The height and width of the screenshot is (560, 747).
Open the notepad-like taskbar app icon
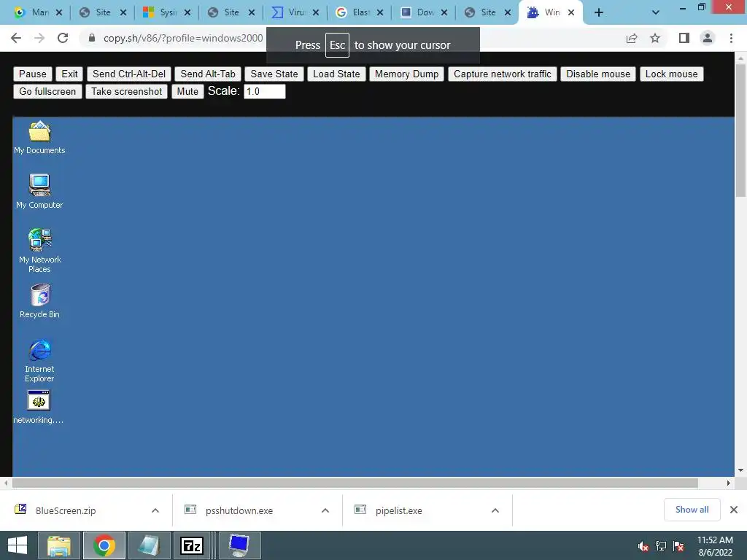point(149,545)
